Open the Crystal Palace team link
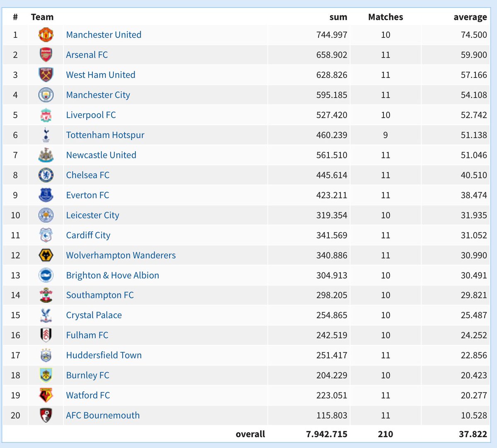This screenshot has height=448, width=497. (94, 315)
